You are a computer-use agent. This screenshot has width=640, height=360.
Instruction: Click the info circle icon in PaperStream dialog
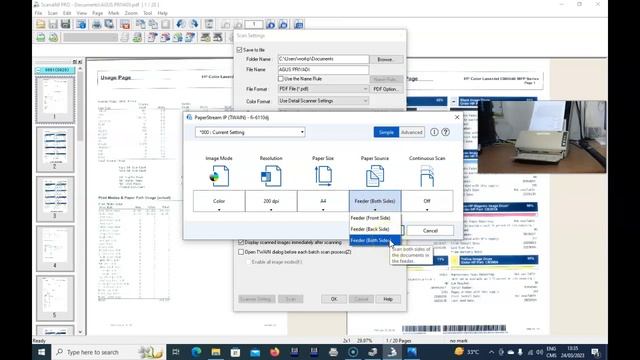pyautogui.click(x=434, y=132)
